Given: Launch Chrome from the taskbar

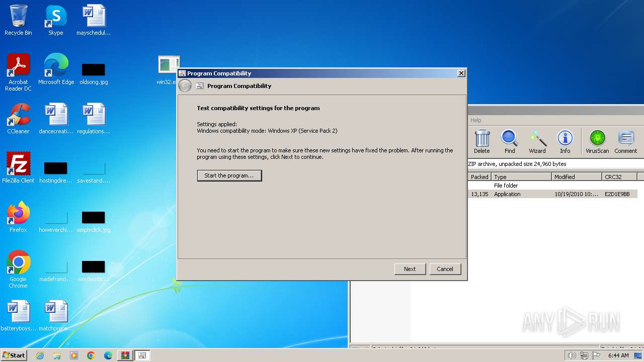Looking at the screenshot, I should pyautogui.click(x=91, y=355).
